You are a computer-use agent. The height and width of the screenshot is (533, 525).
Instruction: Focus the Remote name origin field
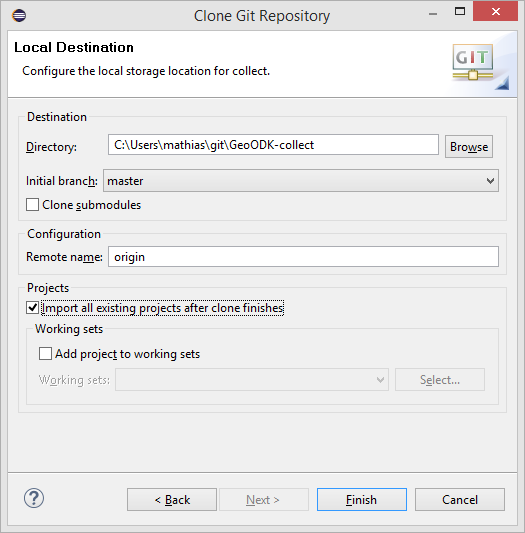[303, 257]
